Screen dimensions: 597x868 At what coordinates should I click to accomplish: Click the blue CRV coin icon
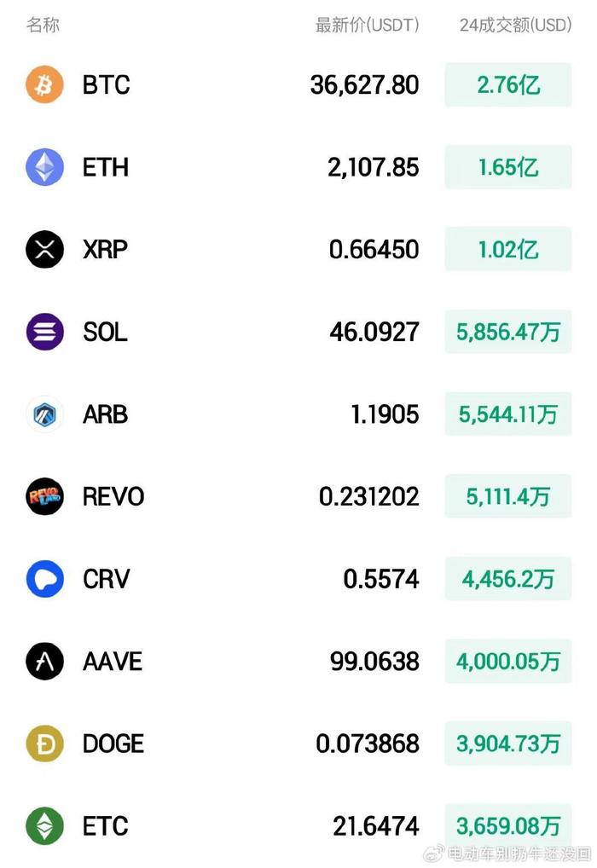(44, 579)
